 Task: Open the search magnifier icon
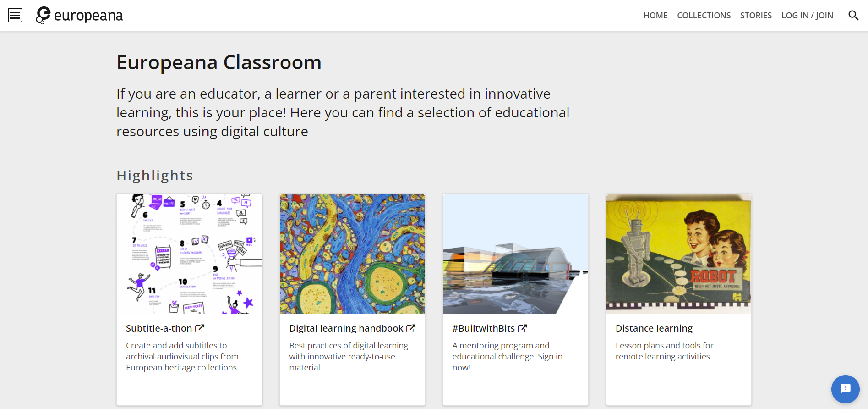coord(853,16)
